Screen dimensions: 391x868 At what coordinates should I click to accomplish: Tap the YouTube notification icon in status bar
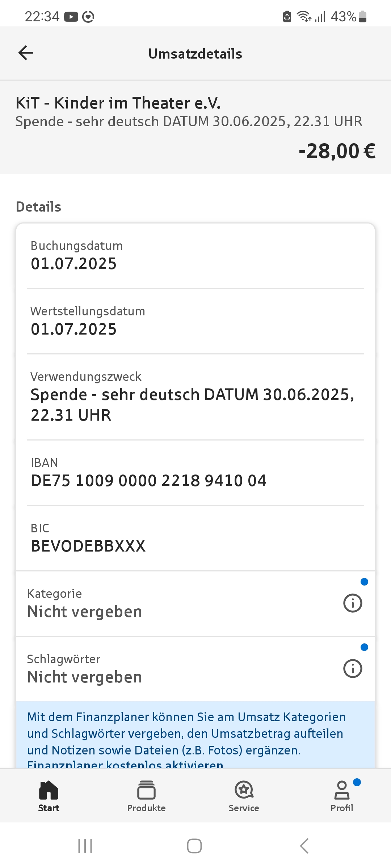pos(71,17)
